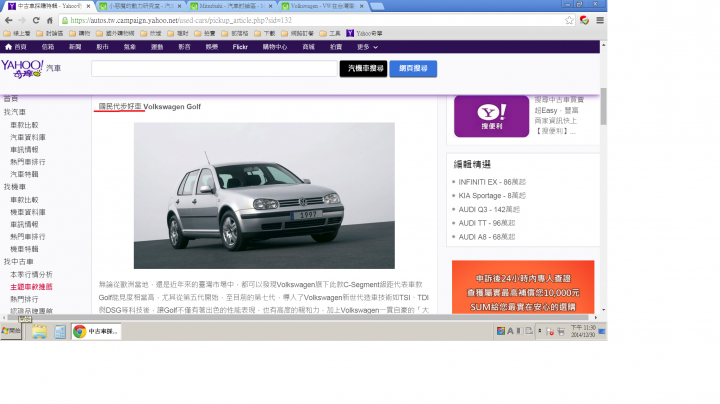The image size is (720, 404).
Task: Open the browser home page icon
Action: pyautogui.click(x=50, y=20)
